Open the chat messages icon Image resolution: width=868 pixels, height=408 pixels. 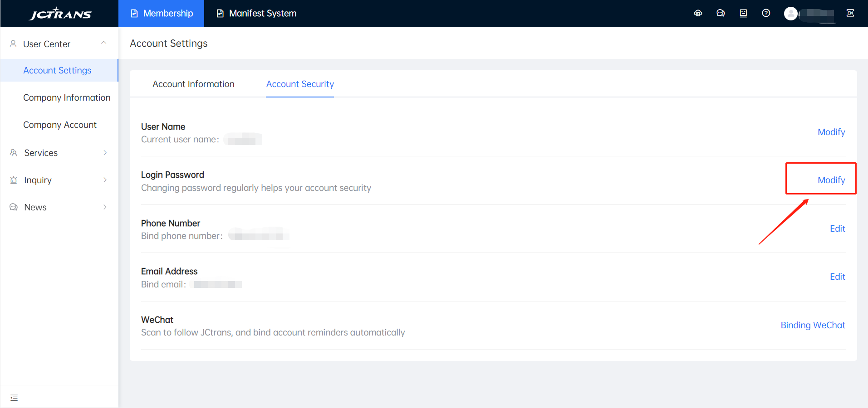point(721,13)
